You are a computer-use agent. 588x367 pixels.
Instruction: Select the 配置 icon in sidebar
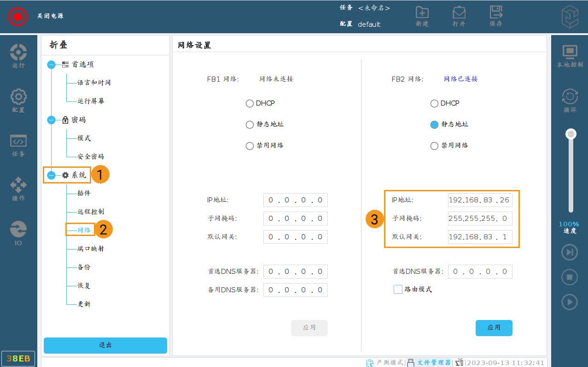click(x=18, y=101)
